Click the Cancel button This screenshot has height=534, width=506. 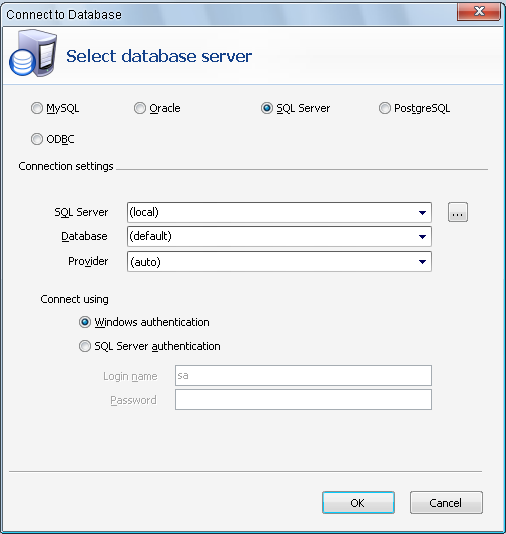[x=446, y=503]
